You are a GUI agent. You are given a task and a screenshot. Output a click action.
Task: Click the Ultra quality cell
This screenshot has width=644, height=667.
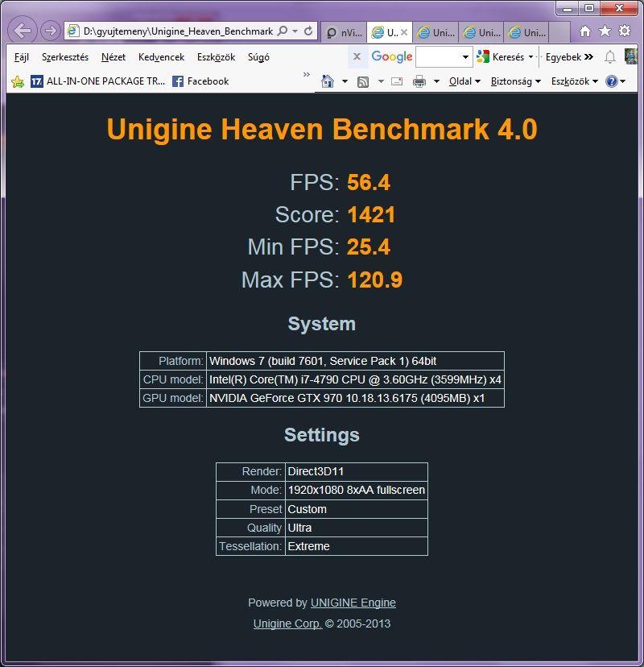tap(357, 528)
